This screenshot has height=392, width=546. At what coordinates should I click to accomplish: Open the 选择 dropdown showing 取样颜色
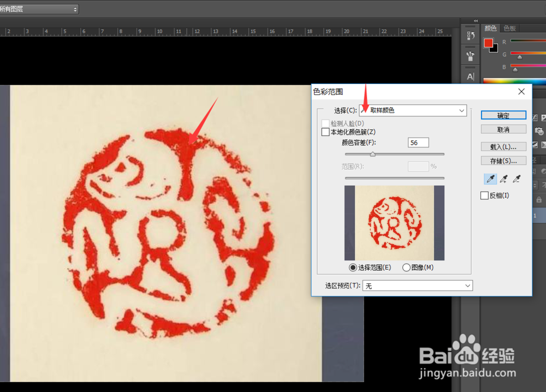pyautogui.click(x=413, y=110)
